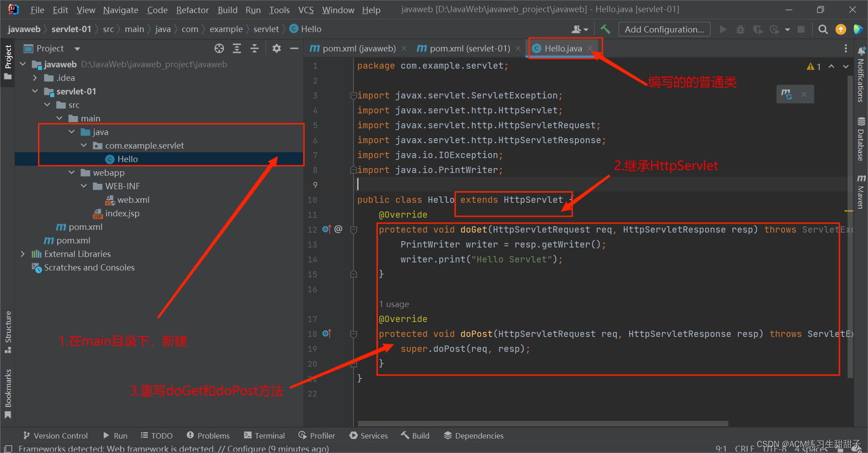Click the Stop square icon
Screen dimensions: 868x453
801,29
